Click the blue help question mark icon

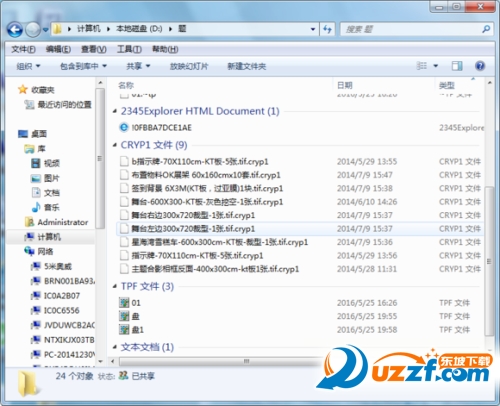[480, 66]
